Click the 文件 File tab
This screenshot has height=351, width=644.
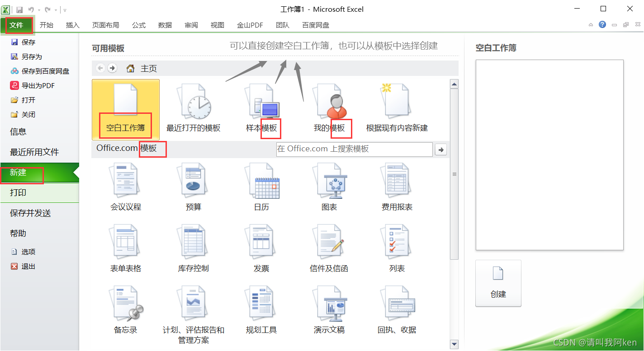16,25
